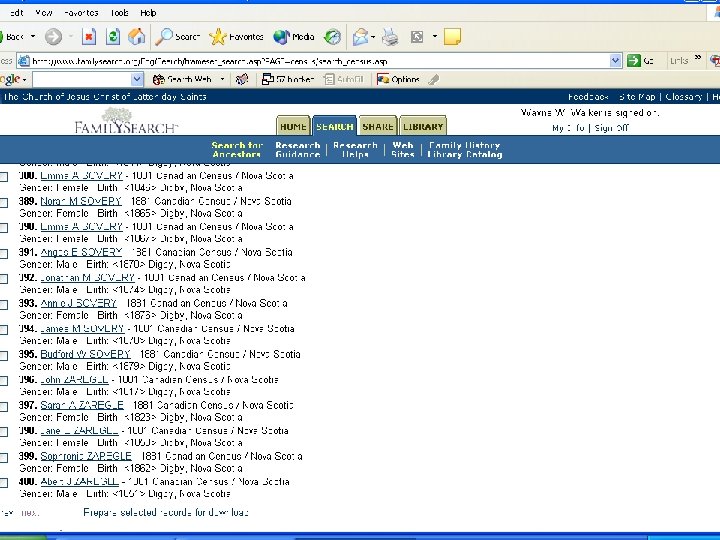720x540 pixels.
Task: Tick checkbox for 396 John Zaregle
Action: (4, 381)
